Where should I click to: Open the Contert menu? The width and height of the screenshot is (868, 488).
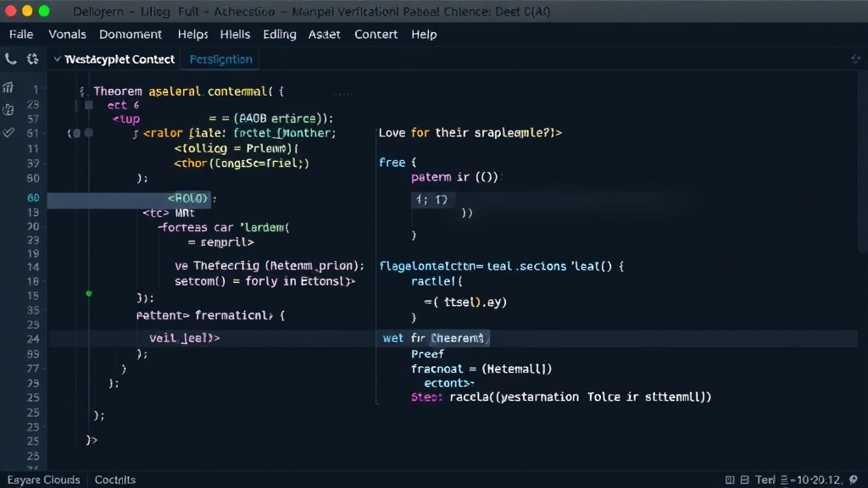click(376, 34)
